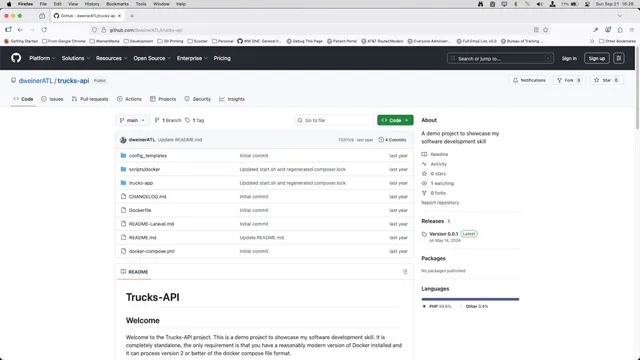Open the Dockerfile file
Screen dimensions: 640x360
click(140, 210)
